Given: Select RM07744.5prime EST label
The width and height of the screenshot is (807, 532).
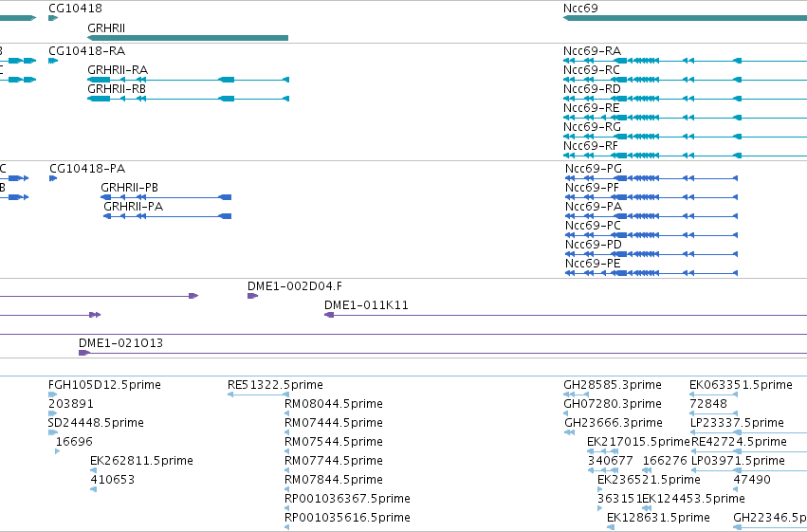Looking at the screenshot, I should click(x=334, y=461).
